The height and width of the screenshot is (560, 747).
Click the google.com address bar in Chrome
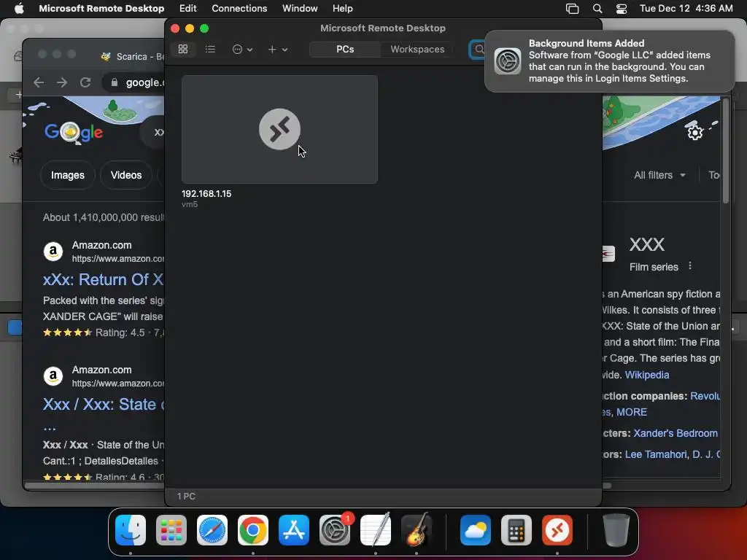point(133,82)
